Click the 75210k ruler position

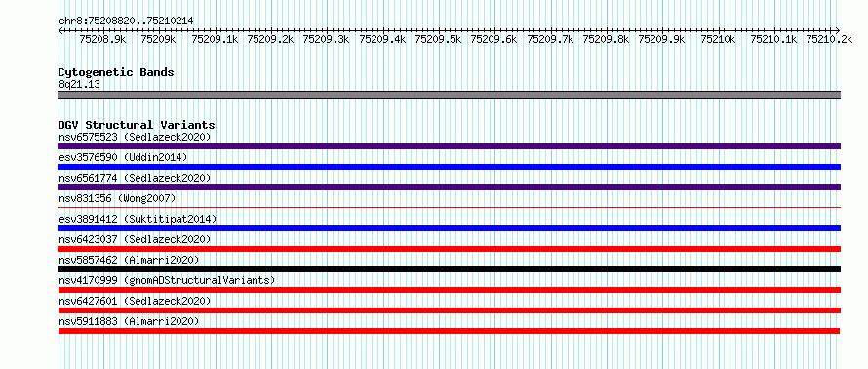[718, 39]
